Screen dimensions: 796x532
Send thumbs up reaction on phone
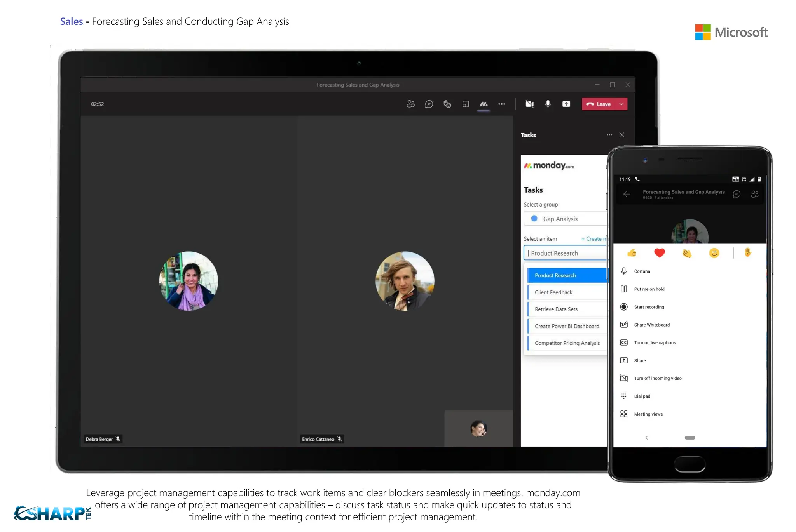click(632, 253)
